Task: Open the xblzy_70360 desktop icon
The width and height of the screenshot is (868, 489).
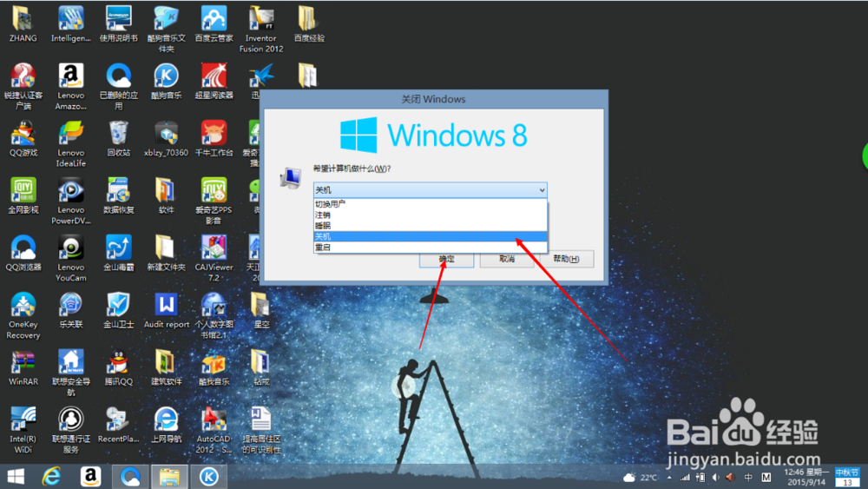Action: tap(166, 138)
